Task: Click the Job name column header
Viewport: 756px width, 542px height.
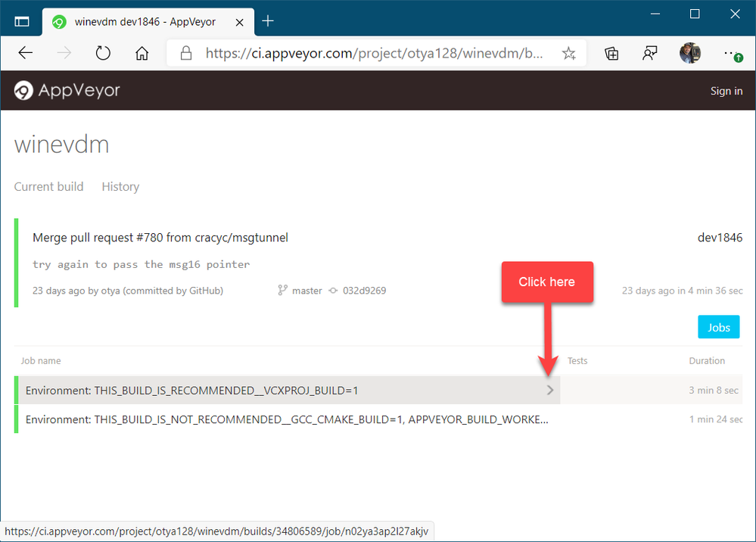Action: [41, 360]
